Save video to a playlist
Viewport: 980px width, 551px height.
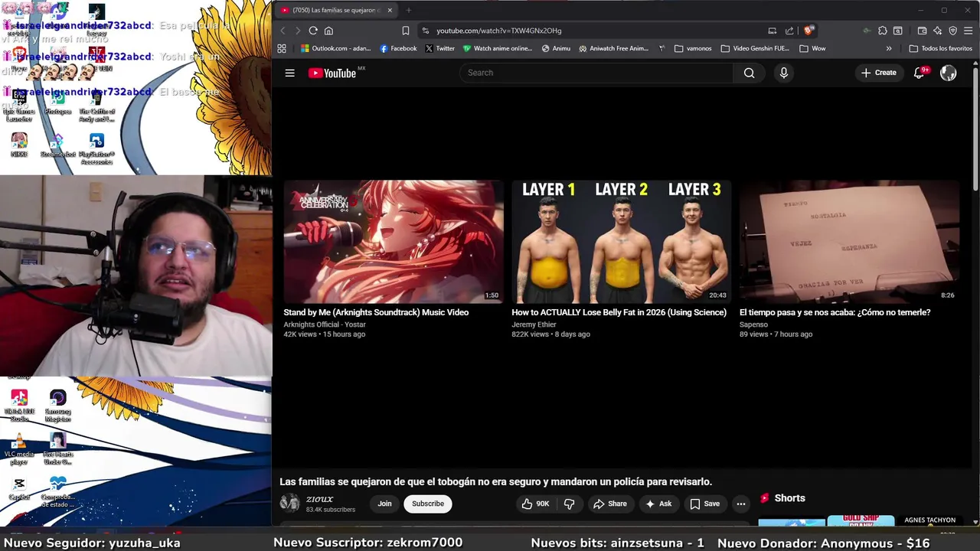pos(704,504)
